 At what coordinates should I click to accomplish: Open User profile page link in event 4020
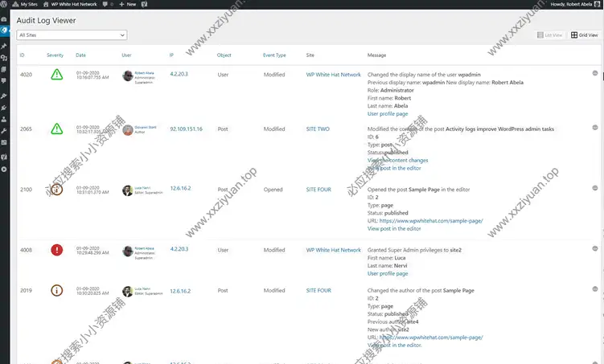coord(388,113)
